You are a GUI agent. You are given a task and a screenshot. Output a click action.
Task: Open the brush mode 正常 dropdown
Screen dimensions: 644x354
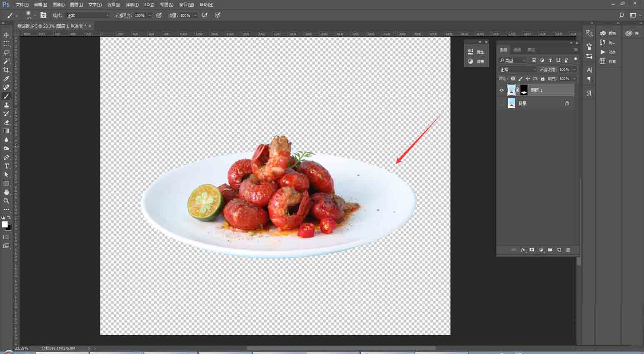(x=87, y=15)
